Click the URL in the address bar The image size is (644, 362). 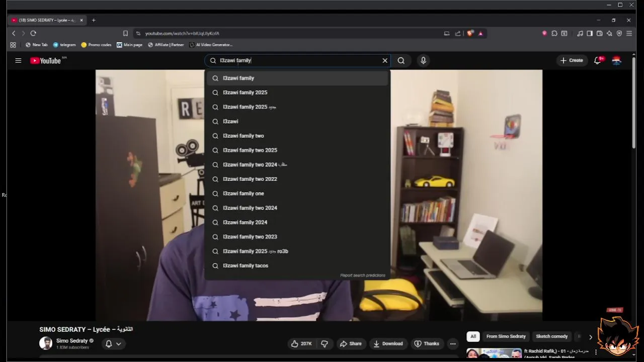click(182, 33)
